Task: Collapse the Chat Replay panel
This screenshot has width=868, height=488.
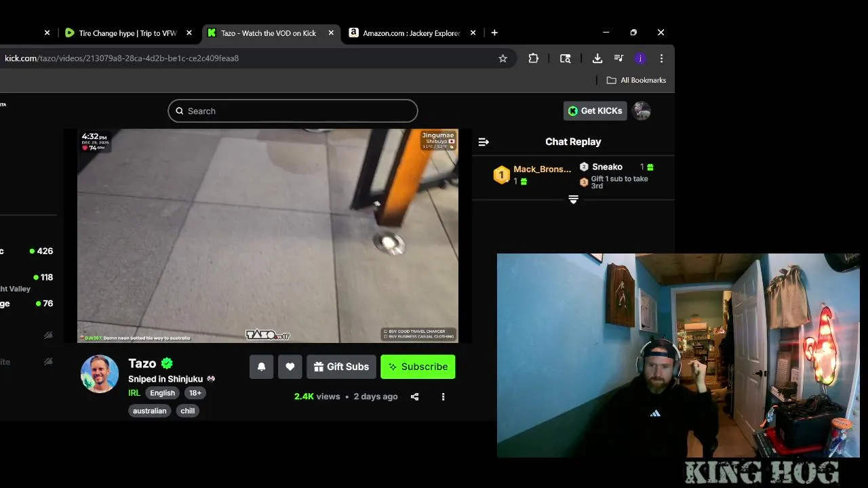Action: (x=484, y=142)
